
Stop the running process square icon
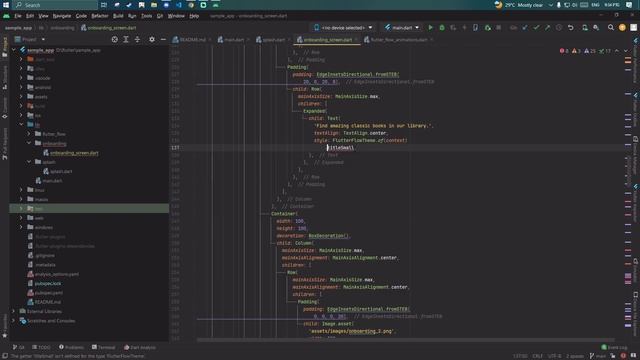pyautogui.click(x=499, y=28)
